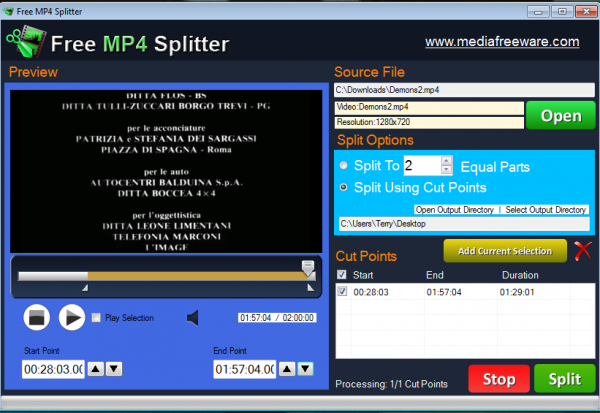Uncheck the 00:28:03 cut point row checkbox

coord(342,291)
